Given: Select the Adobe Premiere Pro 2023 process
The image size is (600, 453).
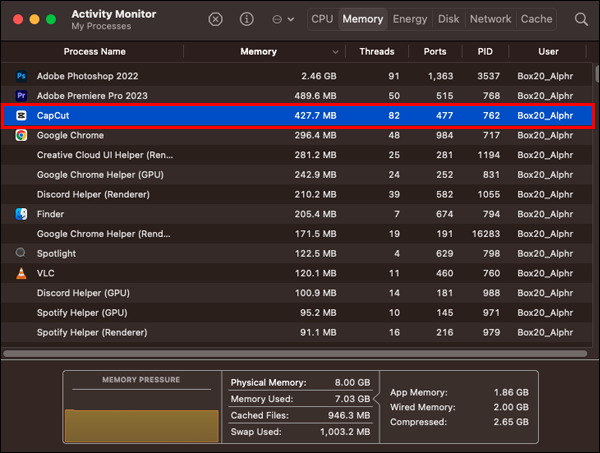Looking at the screenshot, I should [x=92, y=96].
